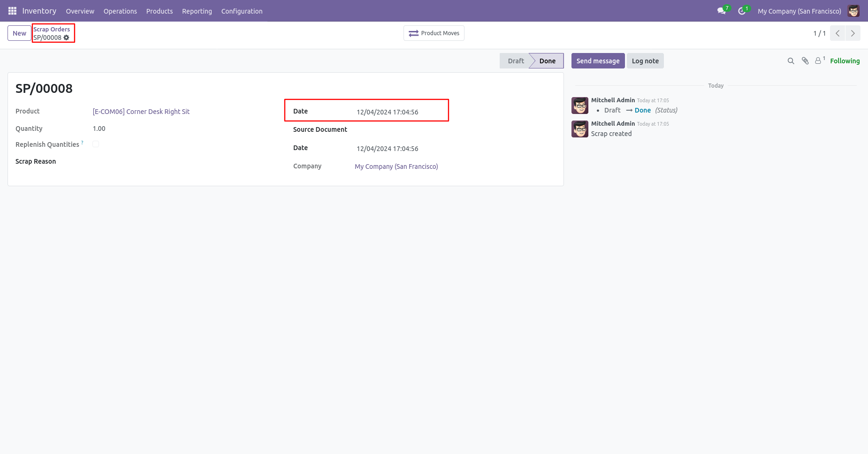
Task: Open the conversations chat bubble icon
Action: coord(722,11)
